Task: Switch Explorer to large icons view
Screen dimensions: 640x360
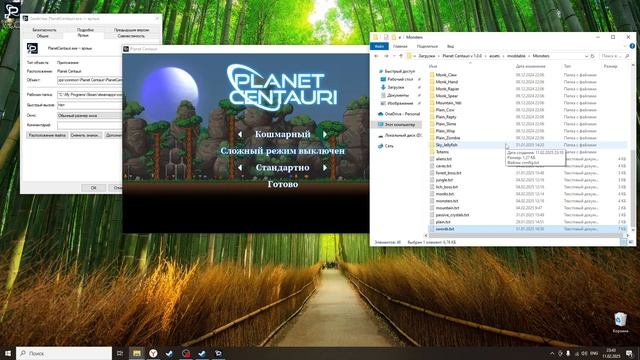Action: point(631,242)
